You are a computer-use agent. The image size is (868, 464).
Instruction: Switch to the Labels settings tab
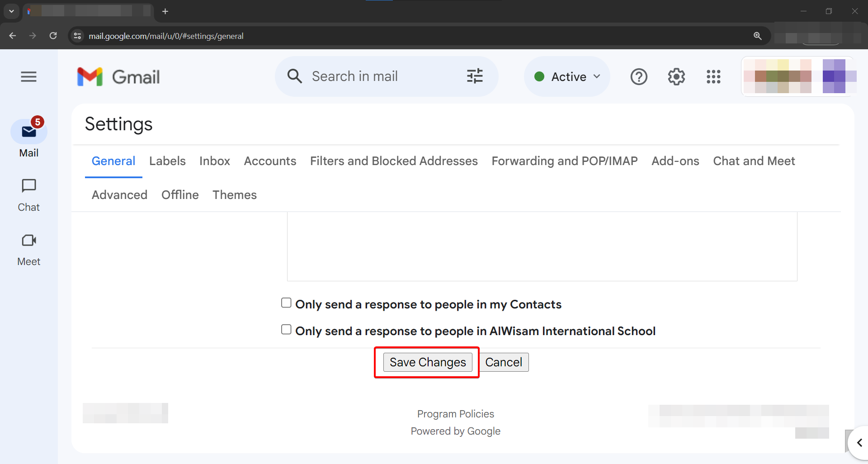coord(167,161)
